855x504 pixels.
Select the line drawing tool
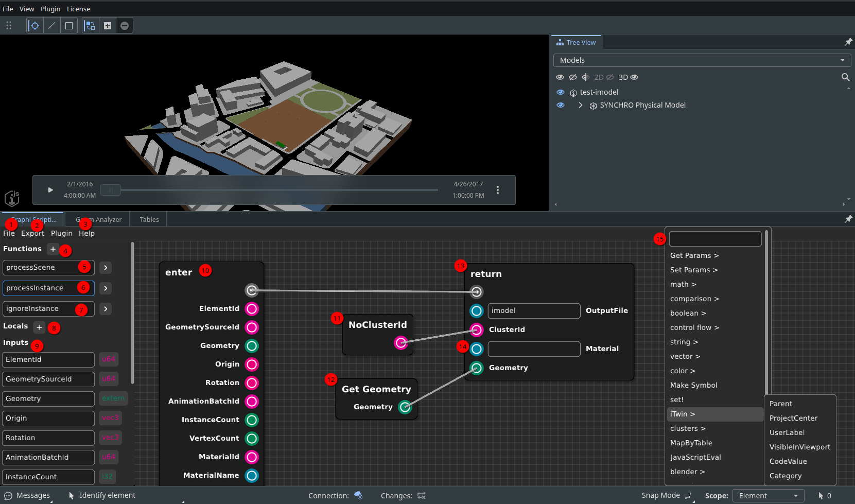tap(52, 25)
